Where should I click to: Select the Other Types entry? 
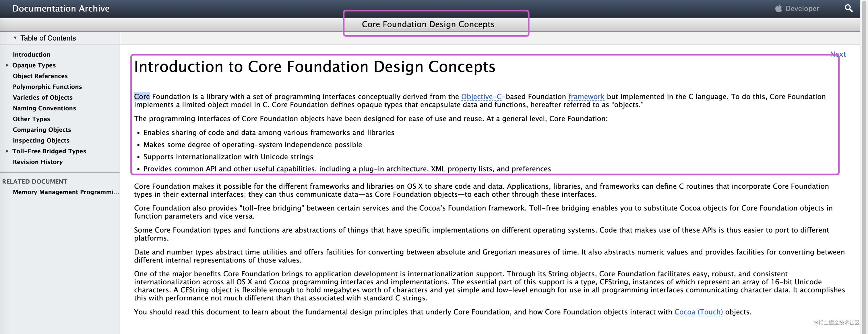coord(31,119)
